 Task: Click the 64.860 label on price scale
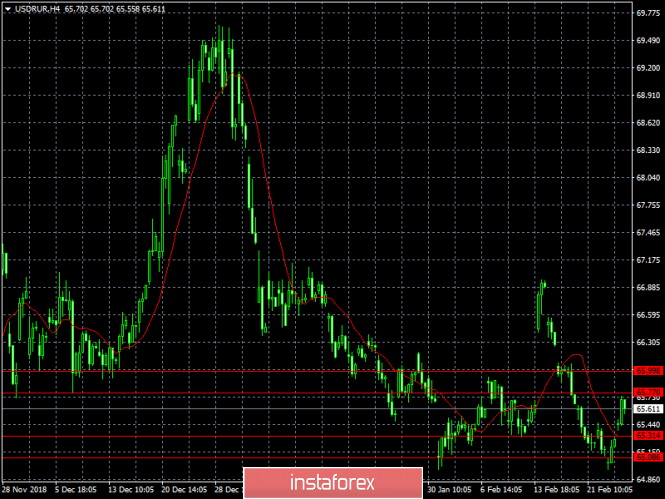(x=648, y=480)
